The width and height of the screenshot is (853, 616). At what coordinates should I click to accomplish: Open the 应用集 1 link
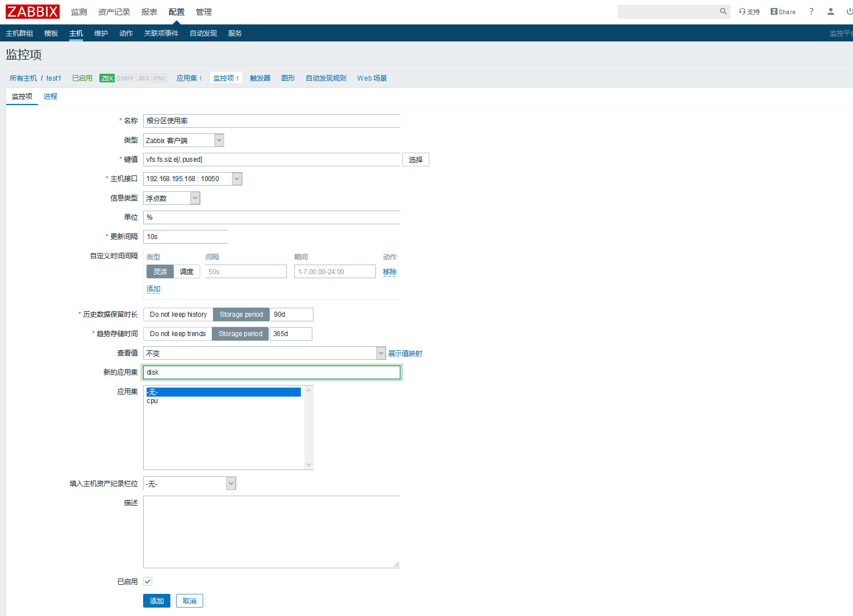coord(189,78)
